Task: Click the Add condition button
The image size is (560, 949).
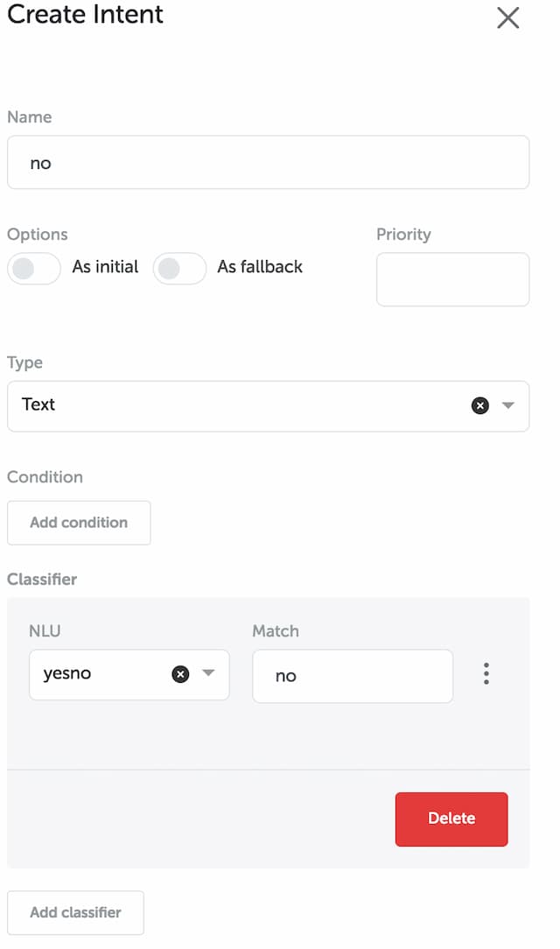Action: tap(79, 523)
